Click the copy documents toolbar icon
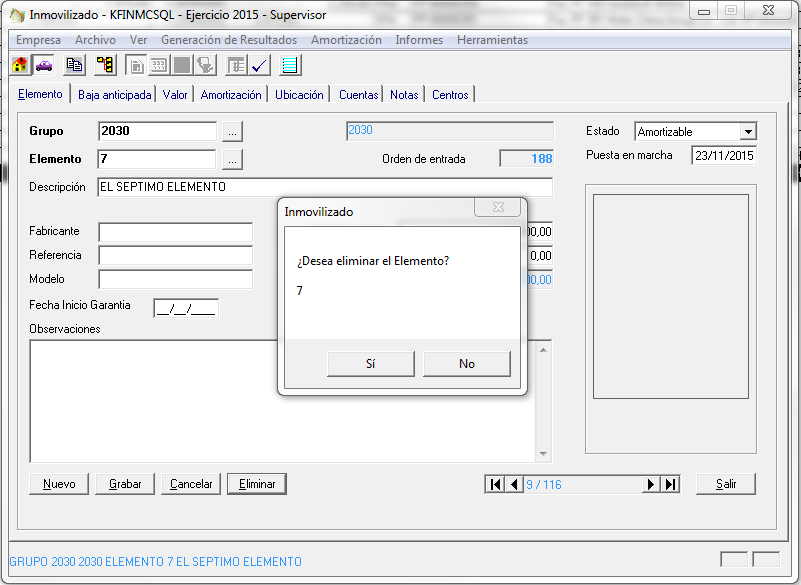The image size is (801, 585). click(74, 66)
